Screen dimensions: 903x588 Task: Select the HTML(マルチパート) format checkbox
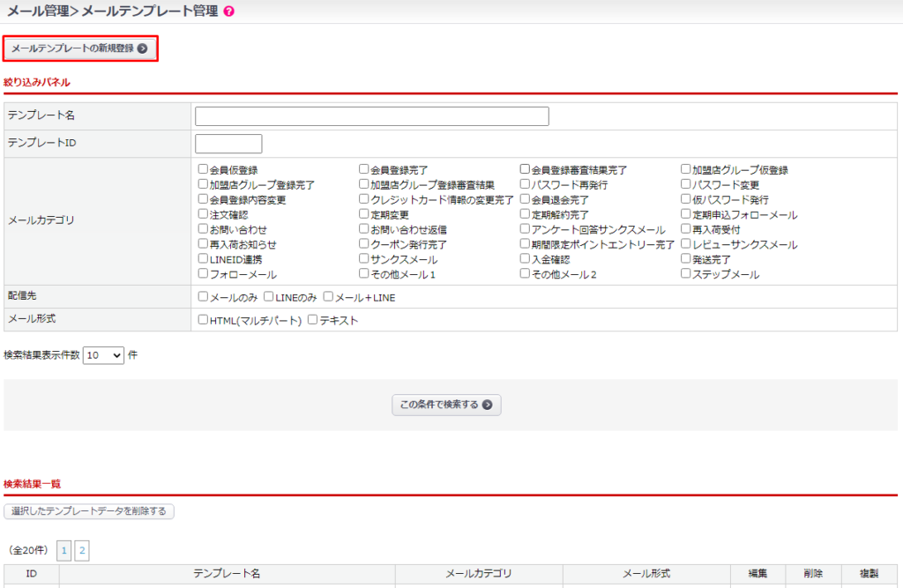[203, 320]
